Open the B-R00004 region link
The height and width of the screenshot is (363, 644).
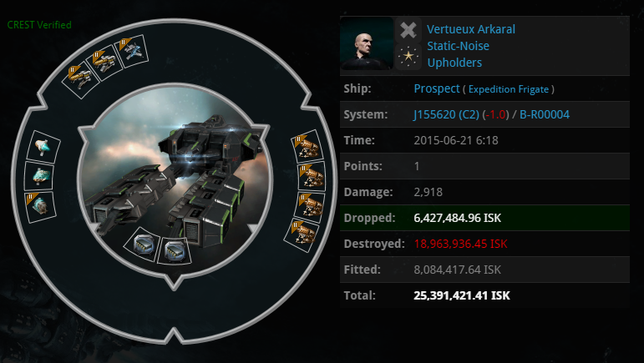(545, 114)
